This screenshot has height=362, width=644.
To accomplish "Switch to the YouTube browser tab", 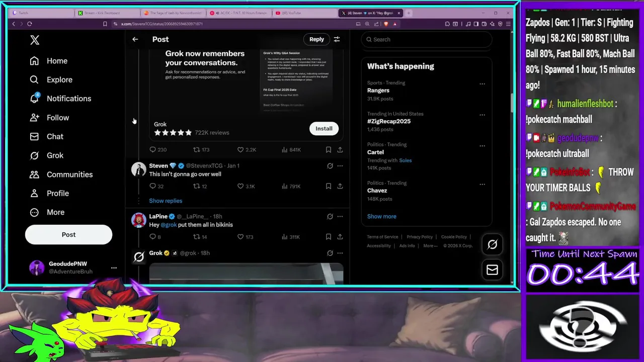I will (305, 13).
